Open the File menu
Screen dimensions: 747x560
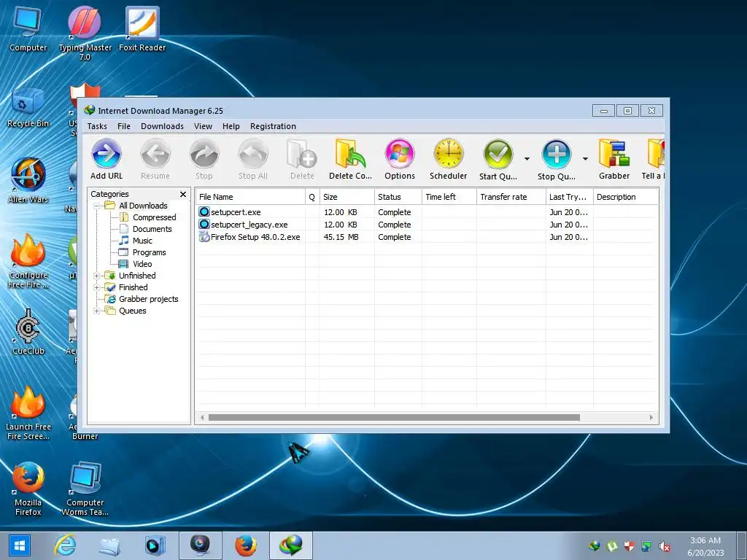(124, 126)
